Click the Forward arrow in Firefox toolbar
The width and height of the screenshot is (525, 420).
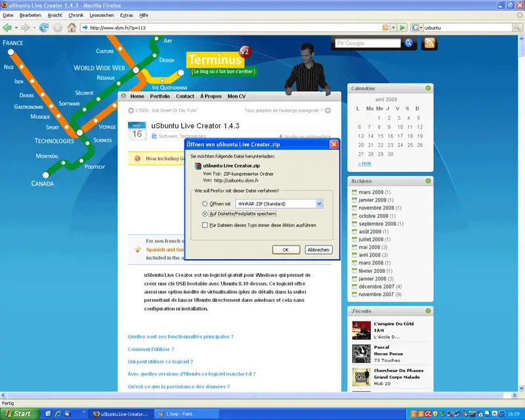tap(25, 28)
